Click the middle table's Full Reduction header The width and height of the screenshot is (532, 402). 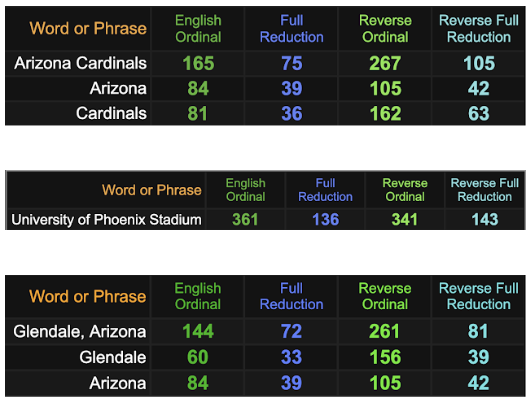coord(325,190)
